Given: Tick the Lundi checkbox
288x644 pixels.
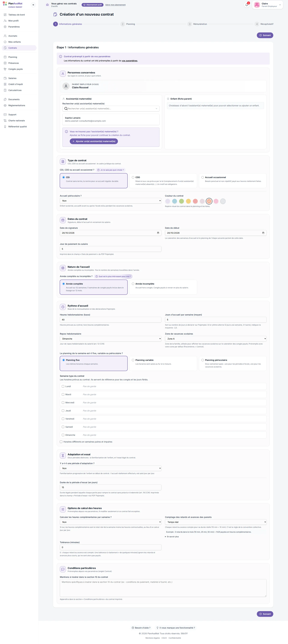Looking at the screenshot, I should (63, 386).
